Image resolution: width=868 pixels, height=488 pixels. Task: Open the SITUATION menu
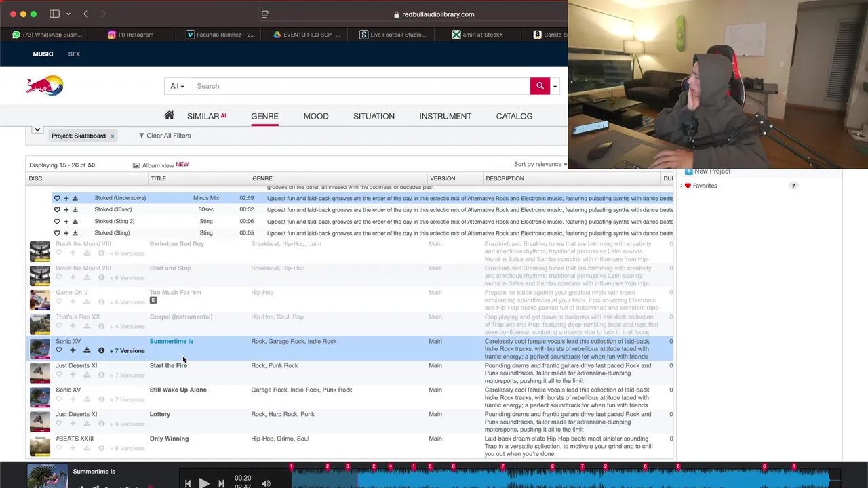point(374,116)
